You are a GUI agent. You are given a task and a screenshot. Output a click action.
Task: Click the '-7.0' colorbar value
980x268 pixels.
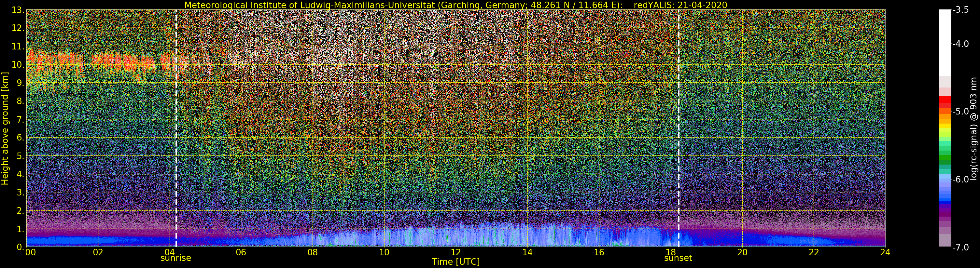point(960,247)
